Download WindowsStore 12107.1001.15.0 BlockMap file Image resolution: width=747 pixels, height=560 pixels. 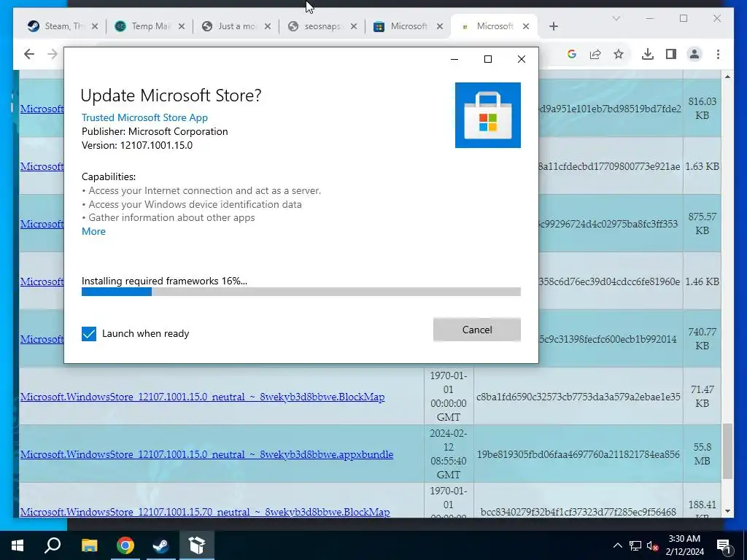pos(203,397)
